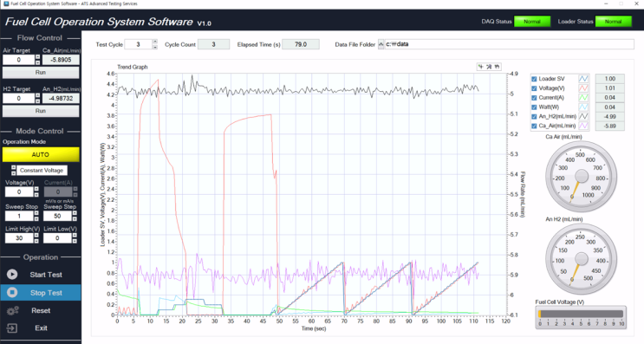644x344 pixels.
Task: Click the Reset gears icon
Action: point(12,311)
